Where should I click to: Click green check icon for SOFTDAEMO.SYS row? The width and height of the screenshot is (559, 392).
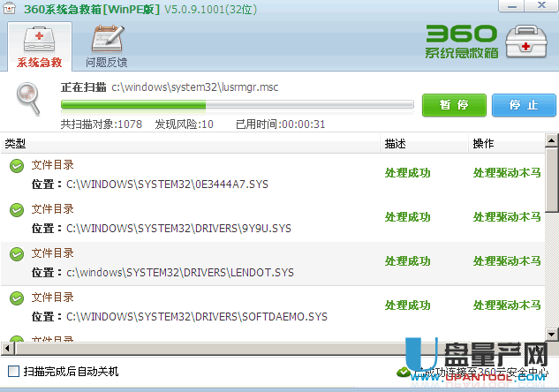point(17,298)
